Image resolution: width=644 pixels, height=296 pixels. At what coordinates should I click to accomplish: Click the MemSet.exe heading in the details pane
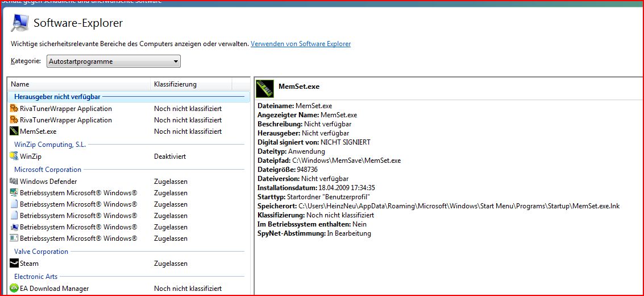click(x=299, y=87)
